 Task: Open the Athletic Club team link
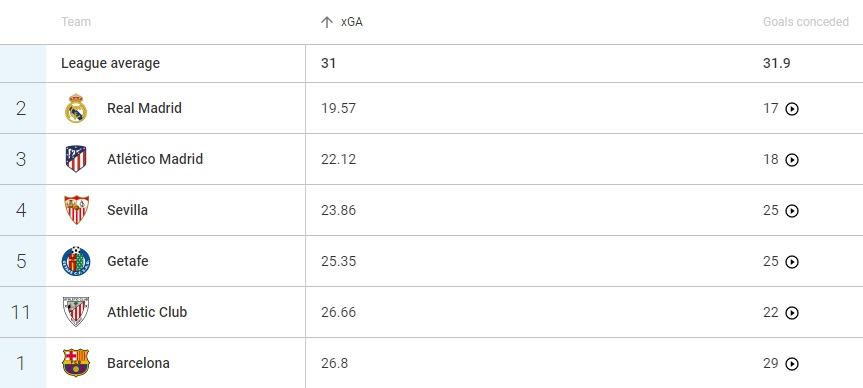point(147,312)
